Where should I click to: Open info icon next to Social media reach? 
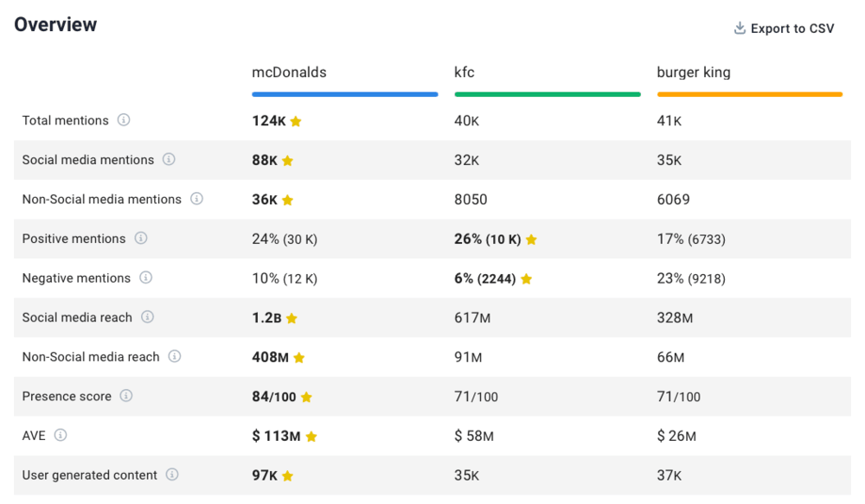click(x=147, y=317)
